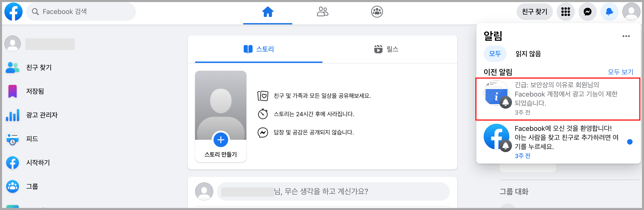Click the Facebook logo in top-left
The image size is (644, 210).
tap(13, 11)
